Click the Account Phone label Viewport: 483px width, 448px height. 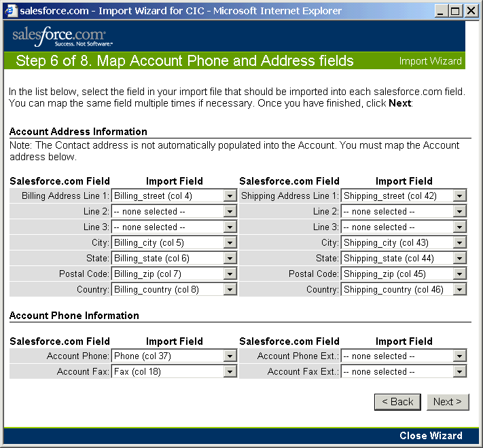tap(78, 356)
